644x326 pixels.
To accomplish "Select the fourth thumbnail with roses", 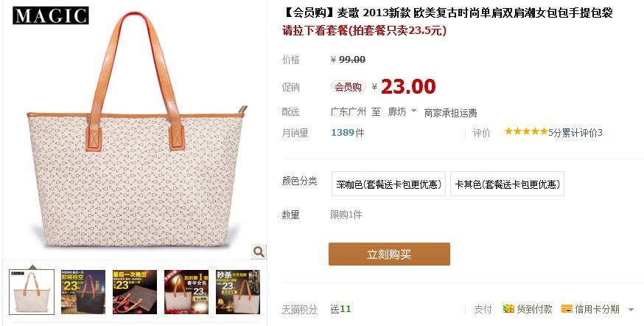I will tap(186, 292).
